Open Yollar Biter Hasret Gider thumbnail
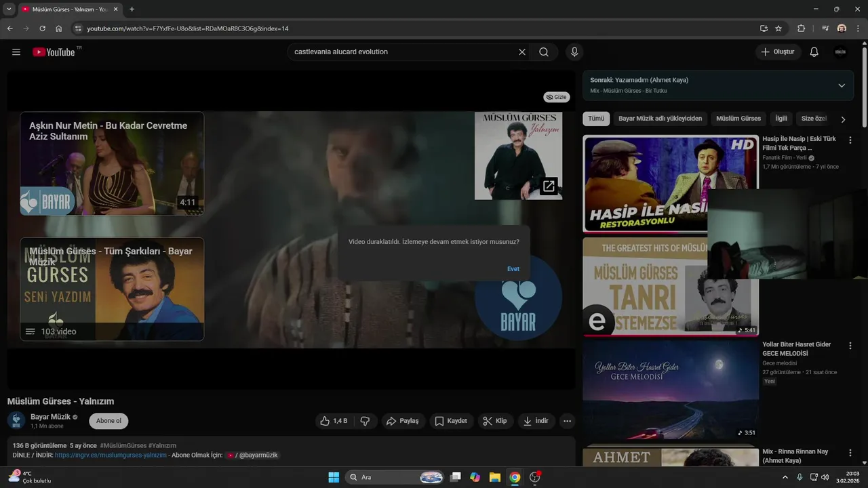The height and width of the screenshot is (488, 868). pyautogui.click(x=671, y=390)
